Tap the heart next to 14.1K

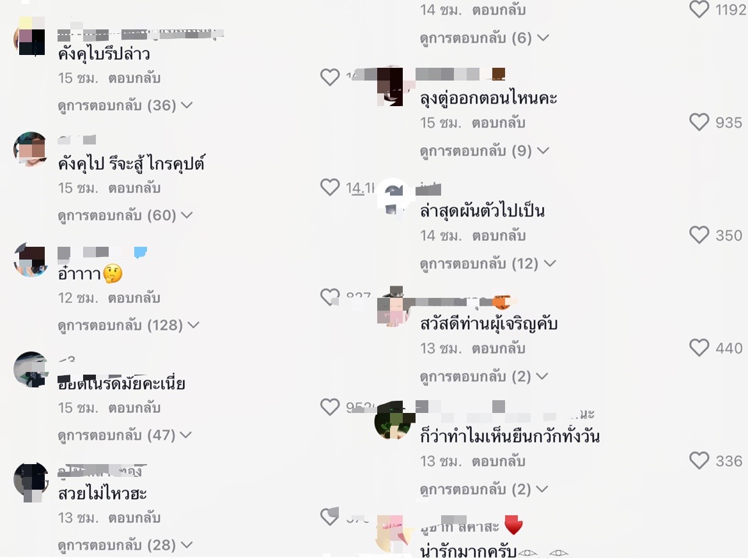(x=330, y=187)
